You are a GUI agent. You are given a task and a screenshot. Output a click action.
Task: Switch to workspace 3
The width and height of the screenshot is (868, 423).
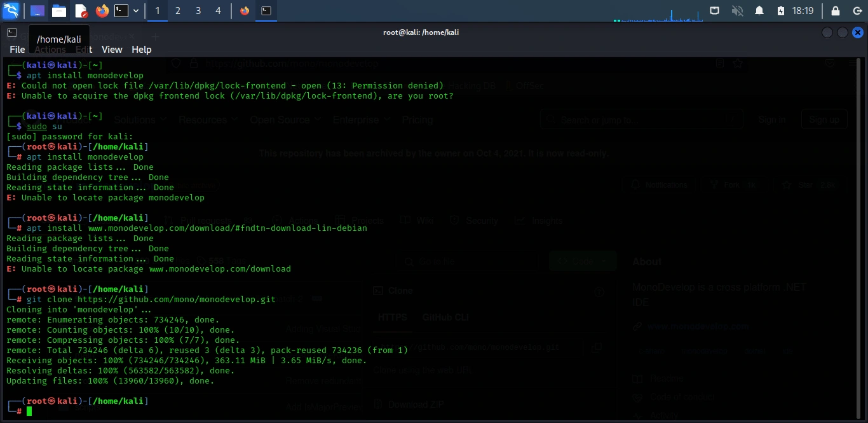pyautogui.click(x=198, y=11)
